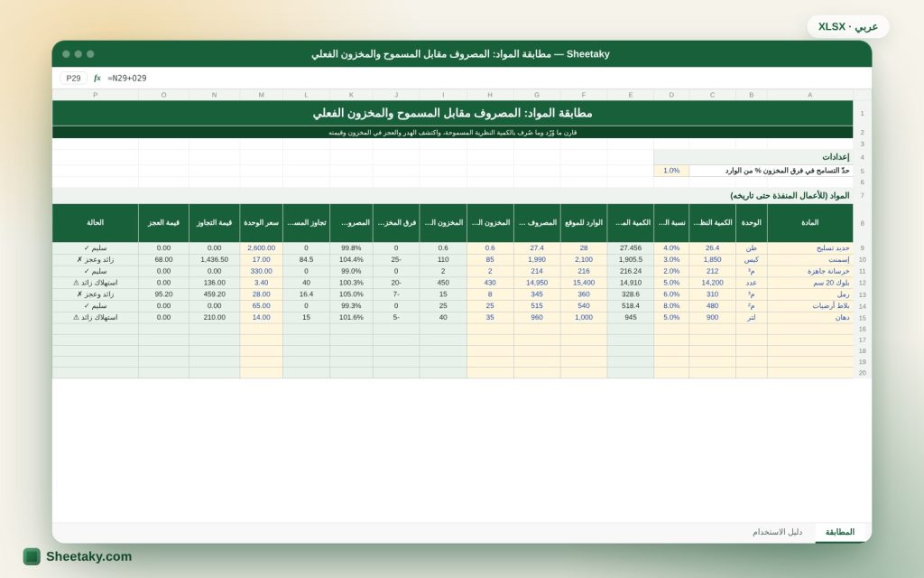The height and width of the screenshot is (578, 924).
Task: Select the material cell دهان
Action: coord(810,317)
